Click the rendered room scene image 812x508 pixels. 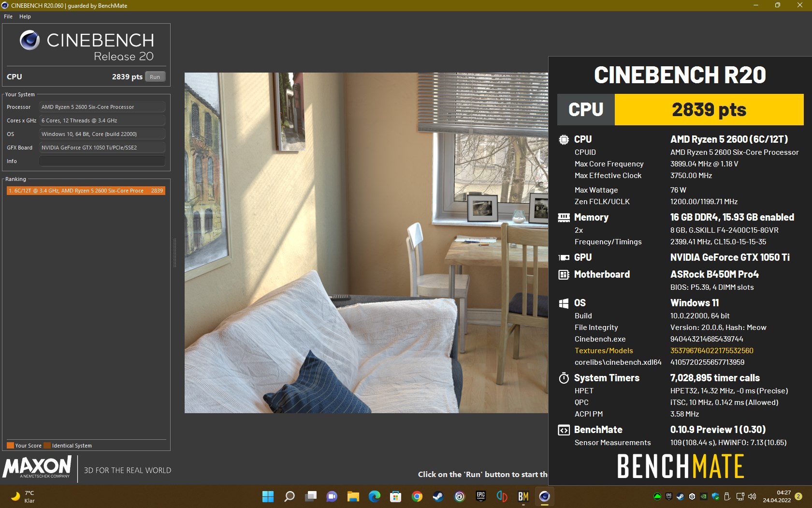pyautogui.click(x=366, y=243)
